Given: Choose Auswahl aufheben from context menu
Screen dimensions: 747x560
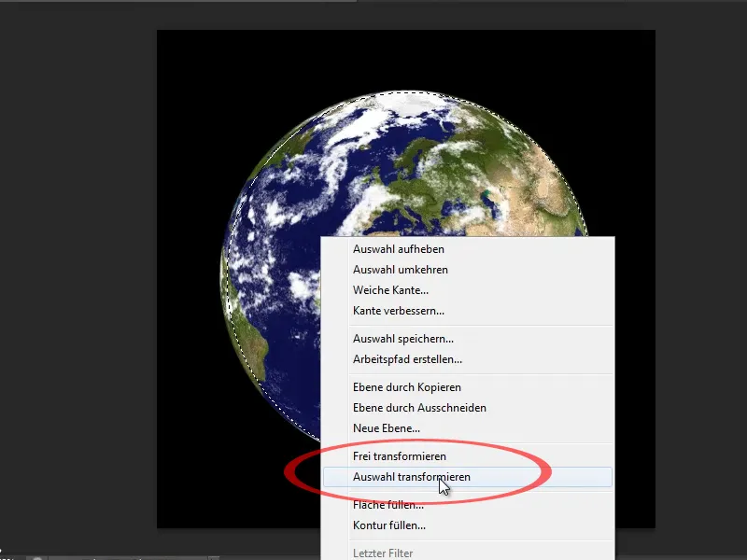Looking at the screenshot, I should pos(468,249).
